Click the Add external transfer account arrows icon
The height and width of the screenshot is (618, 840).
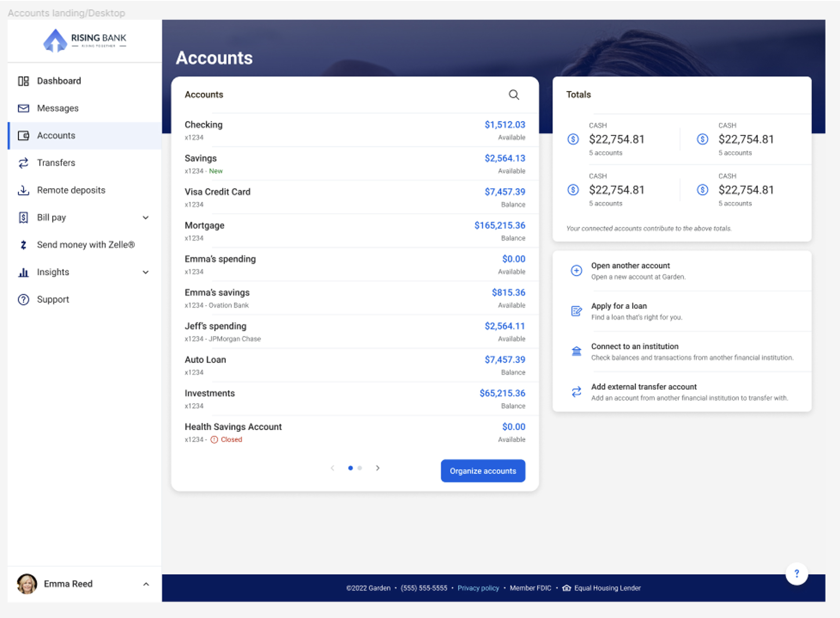click(576, 392)
